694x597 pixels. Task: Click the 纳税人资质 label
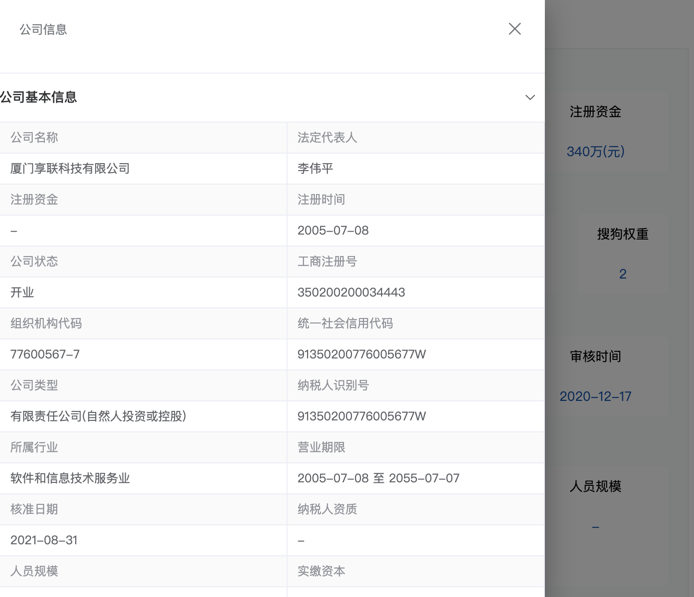pos(327,509)
